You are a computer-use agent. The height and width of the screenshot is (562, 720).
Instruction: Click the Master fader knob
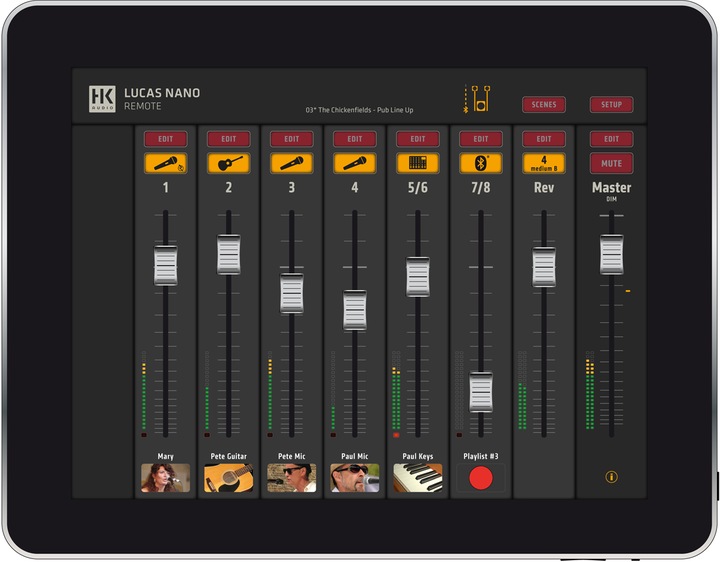[611, 254]
